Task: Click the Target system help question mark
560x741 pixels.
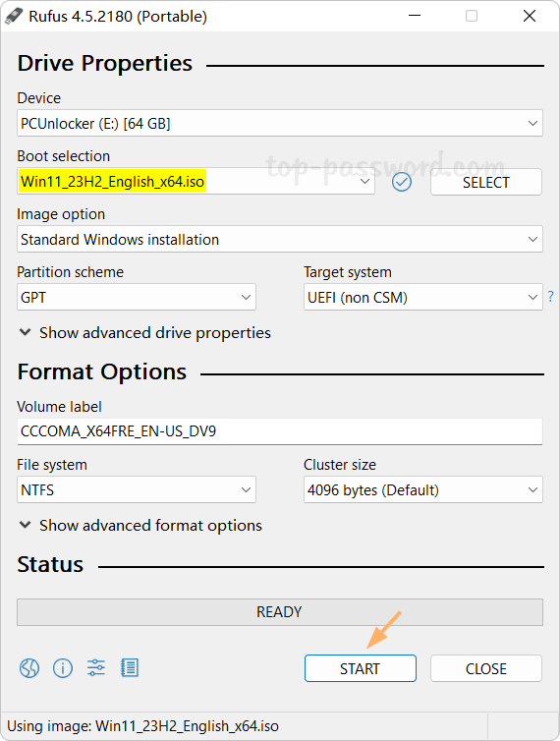Action: 550,297
